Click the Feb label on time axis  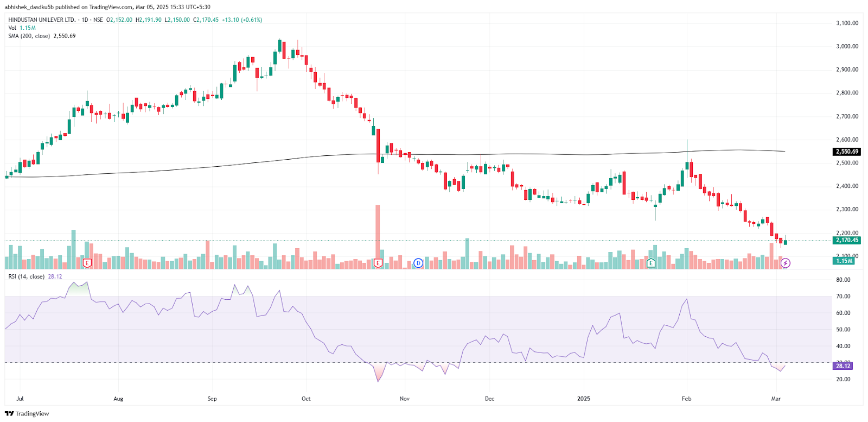click(686, 399)
